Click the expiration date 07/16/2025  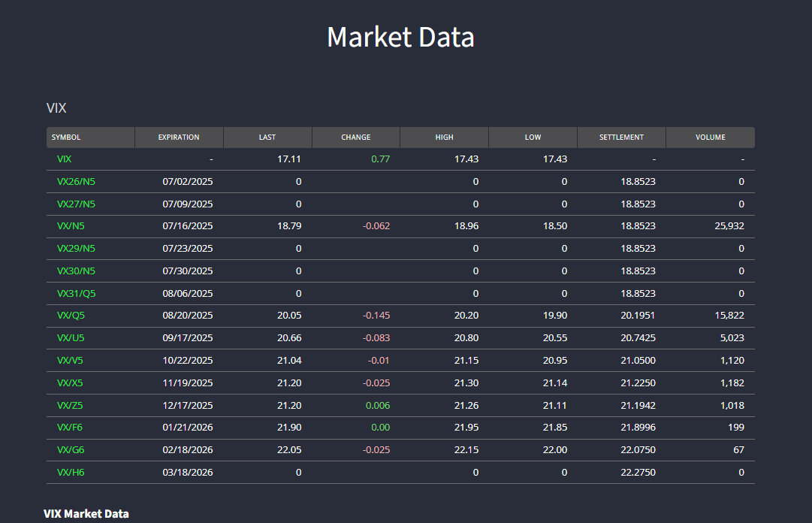[x=188, y=226]
